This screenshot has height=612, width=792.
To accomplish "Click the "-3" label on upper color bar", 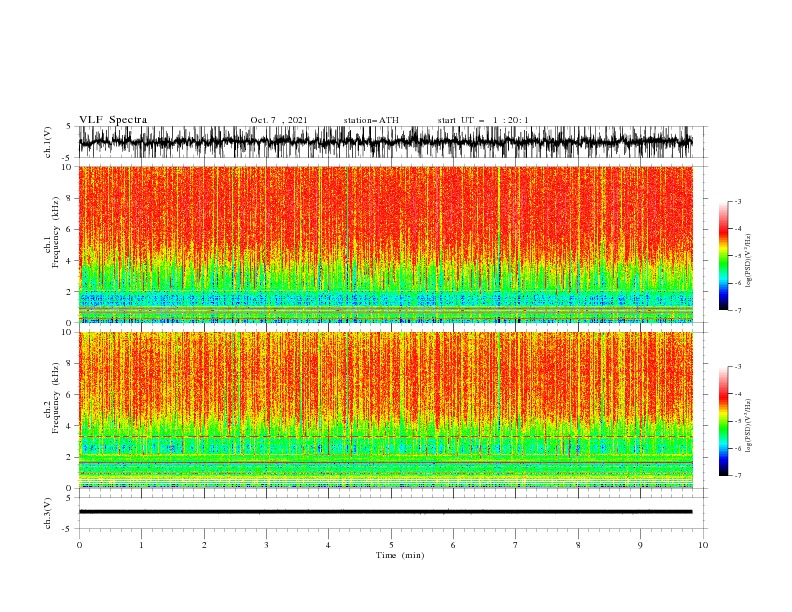I will 738,201.
